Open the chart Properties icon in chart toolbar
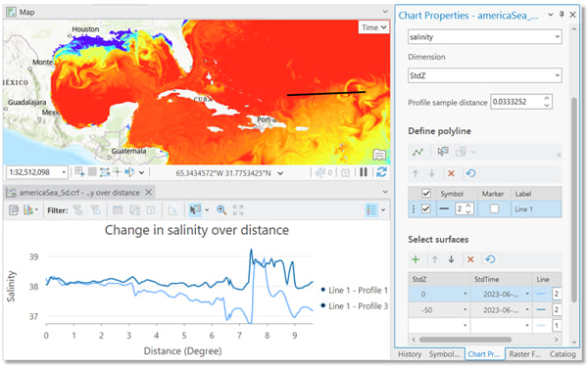The image size is (588, 368). click(x=14, y=210)
